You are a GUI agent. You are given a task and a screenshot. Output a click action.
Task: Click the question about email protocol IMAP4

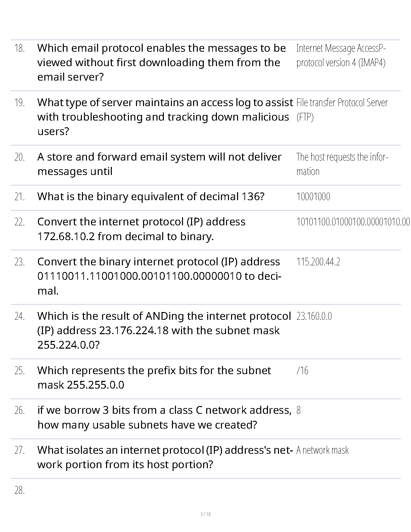[161, 62]
